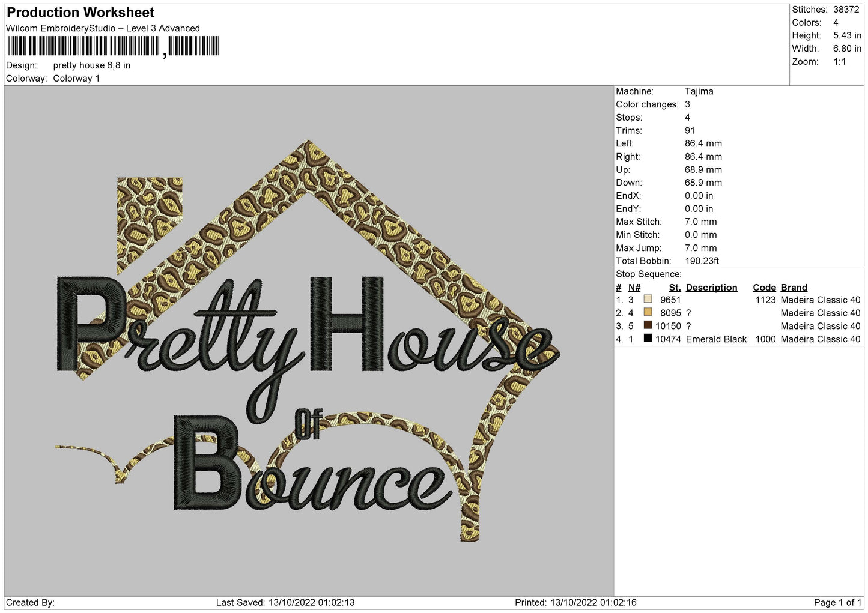868x613 pixels.
Task: Click the black Emerald Black color swatch
Action: point(648,339)
